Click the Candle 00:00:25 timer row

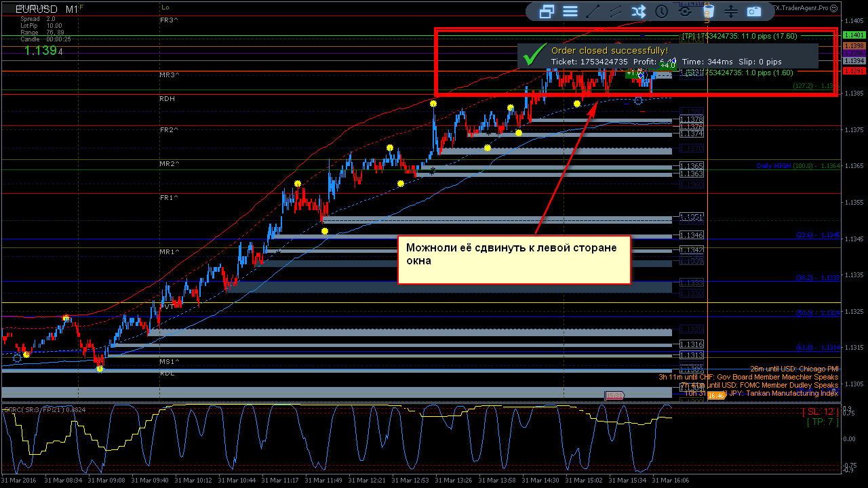pos(45,39)
